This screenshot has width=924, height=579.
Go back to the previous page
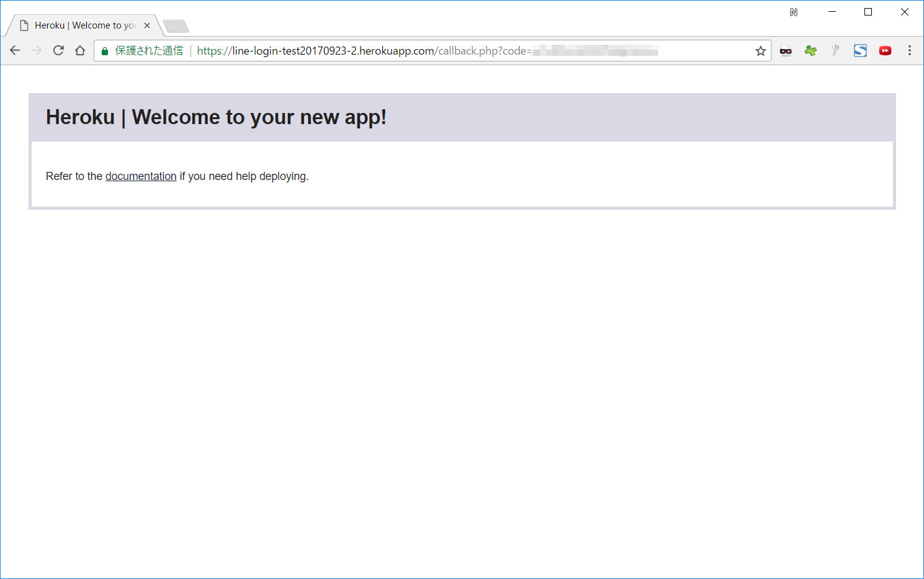point(15,51)
